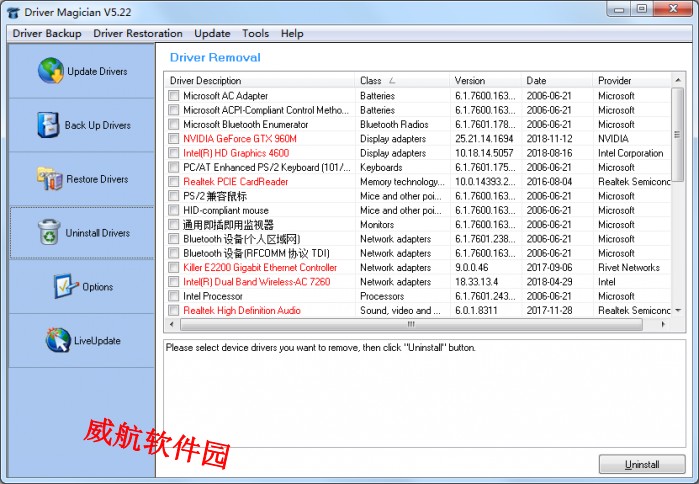Click the Options checkmark icon
The width and height of the screenshot is (699, 484).
(66, 286)
